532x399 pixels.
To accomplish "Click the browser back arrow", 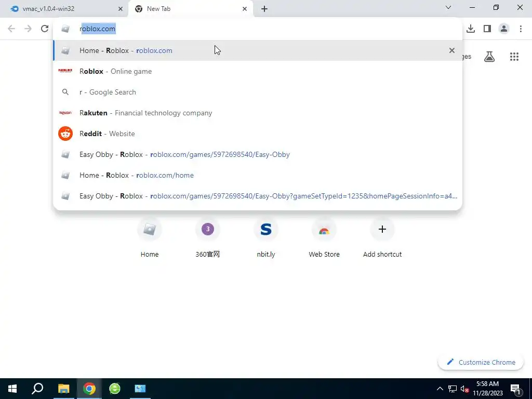I will click(11, 29).
